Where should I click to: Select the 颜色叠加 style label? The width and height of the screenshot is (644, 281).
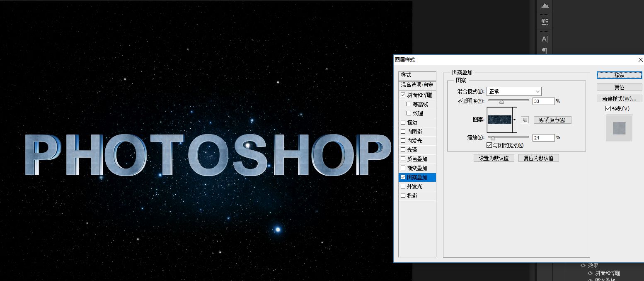pyautogui.click(x=417, y=159)
